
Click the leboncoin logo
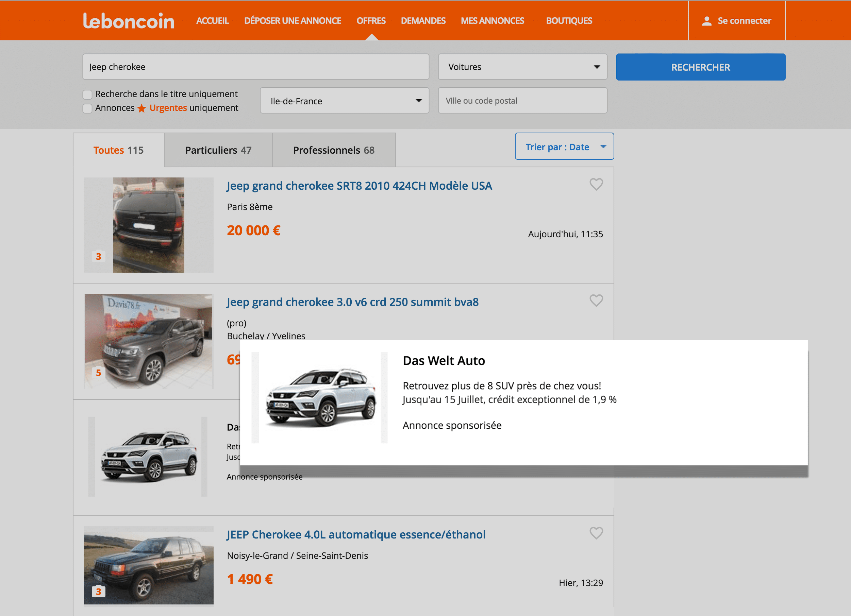[x=128, y=21]
